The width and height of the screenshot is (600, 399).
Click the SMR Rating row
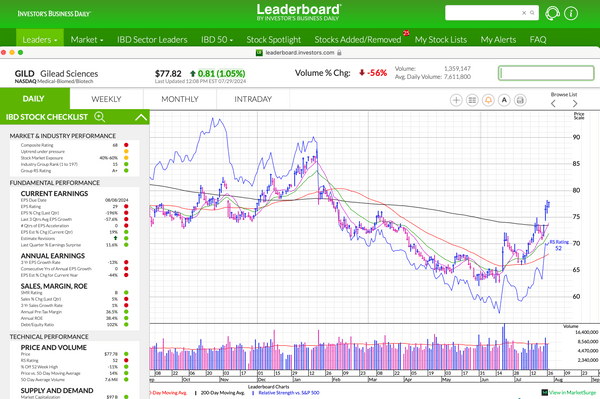pyautogui.click(x=75, y=293)
